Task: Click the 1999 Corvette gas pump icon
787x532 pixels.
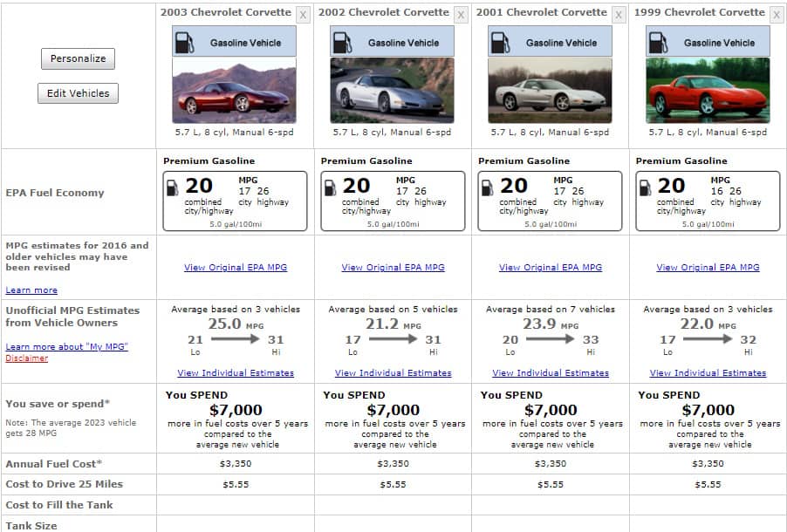Action: coord(658,43)
